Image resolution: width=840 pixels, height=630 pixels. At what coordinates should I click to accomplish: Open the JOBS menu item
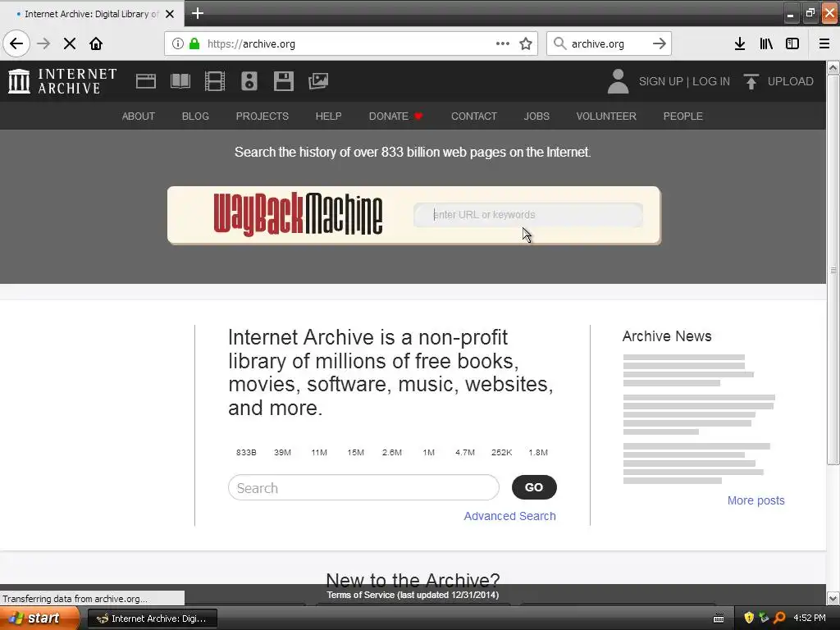click(536, 116)
